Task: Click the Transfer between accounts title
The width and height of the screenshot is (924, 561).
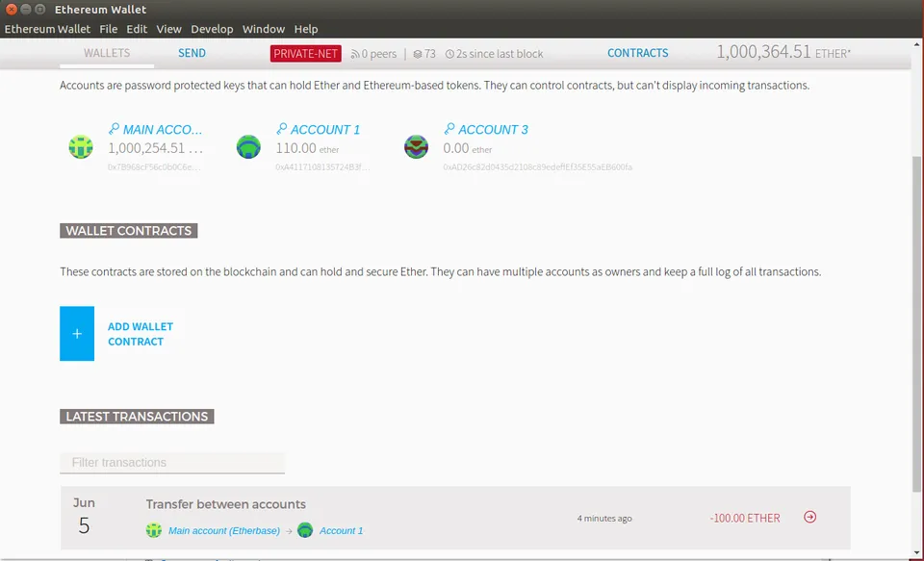Action: click(225, 504)
